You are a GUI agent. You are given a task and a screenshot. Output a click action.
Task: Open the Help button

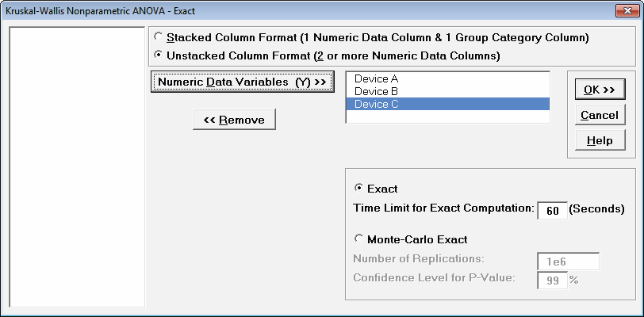coord(600,140)
